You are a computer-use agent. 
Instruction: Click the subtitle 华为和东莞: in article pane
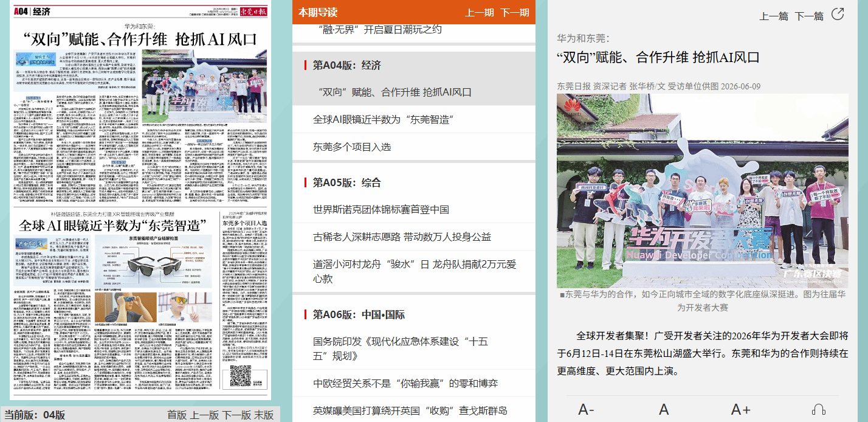coord(583,38)
